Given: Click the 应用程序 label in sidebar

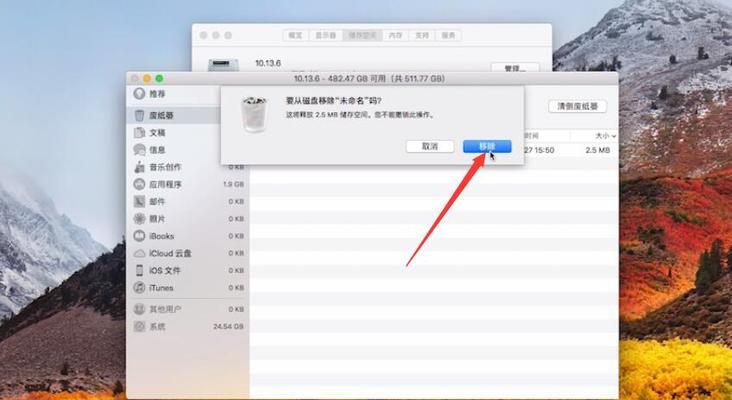Looking at the screenshot, I should [165, 184].
